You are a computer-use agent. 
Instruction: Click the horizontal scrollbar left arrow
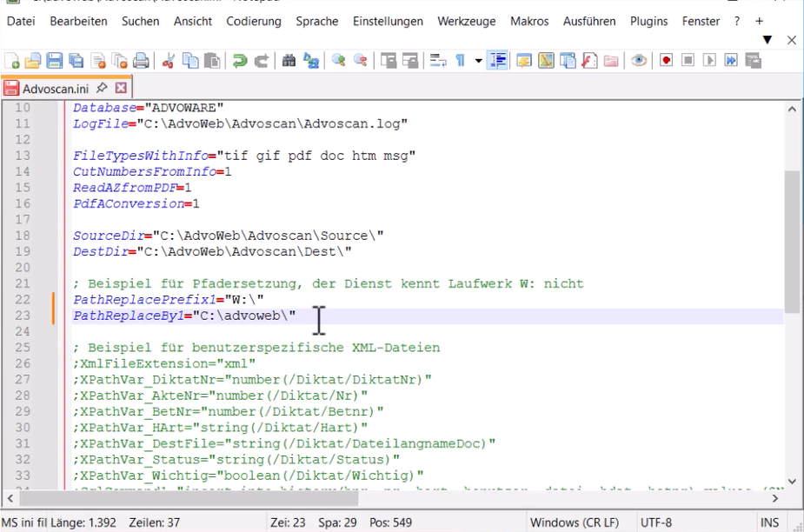pos(10,498)
